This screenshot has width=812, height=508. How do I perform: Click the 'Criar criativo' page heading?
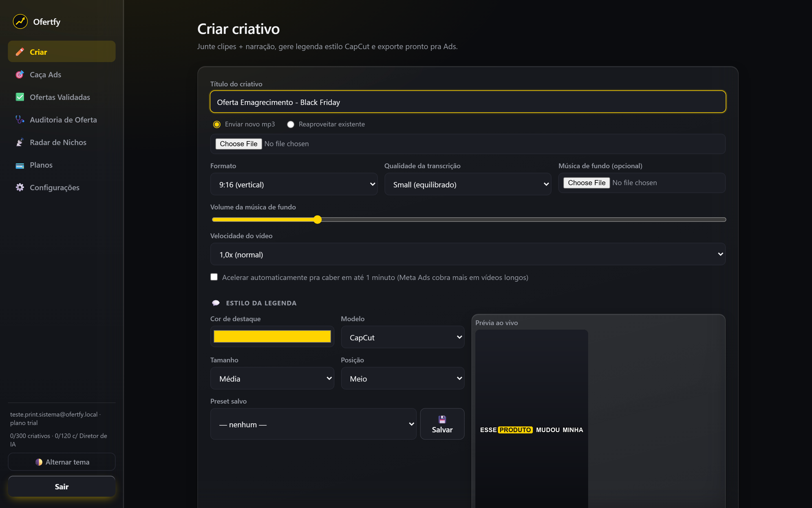tap(238, 29)
